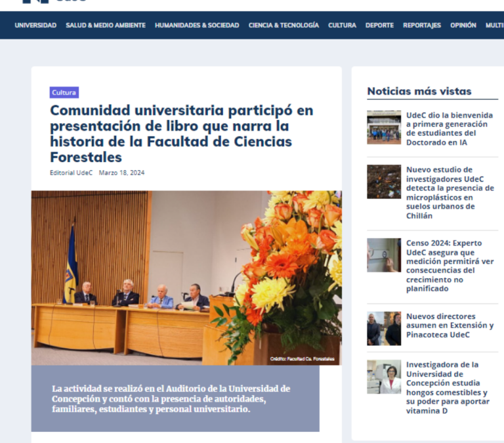
Task: Click the purple Cultura category tag
Action: (64, 93)
